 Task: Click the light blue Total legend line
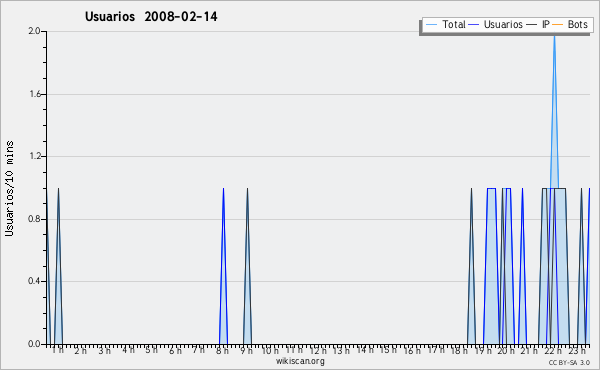point(431,25)
